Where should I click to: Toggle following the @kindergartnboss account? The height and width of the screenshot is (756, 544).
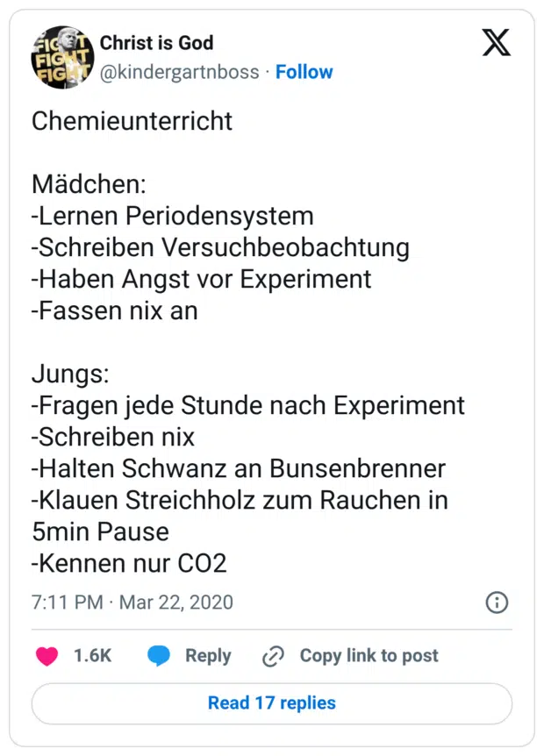coord(304,72)
